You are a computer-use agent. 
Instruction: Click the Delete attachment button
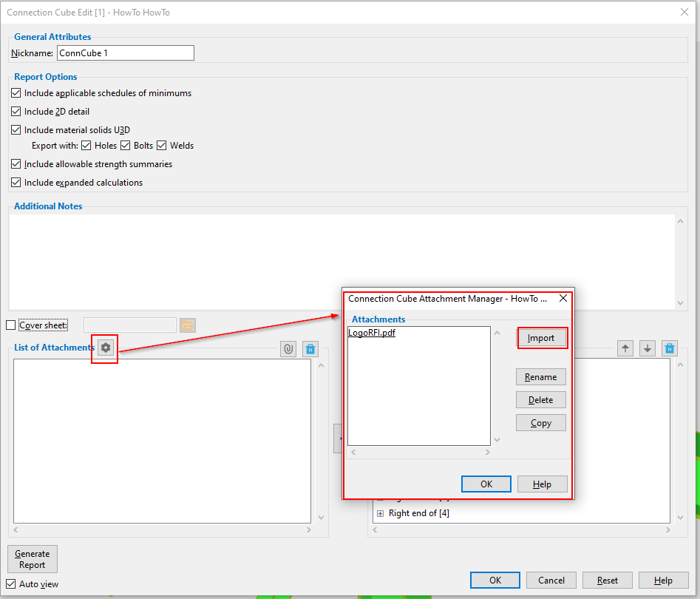(540, 400)
